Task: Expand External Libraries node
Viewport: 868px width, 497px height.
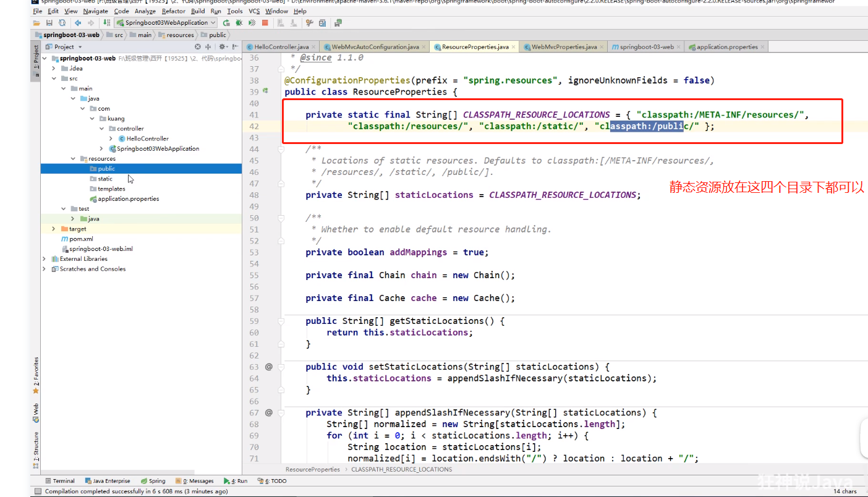Action: coord(44,259)
